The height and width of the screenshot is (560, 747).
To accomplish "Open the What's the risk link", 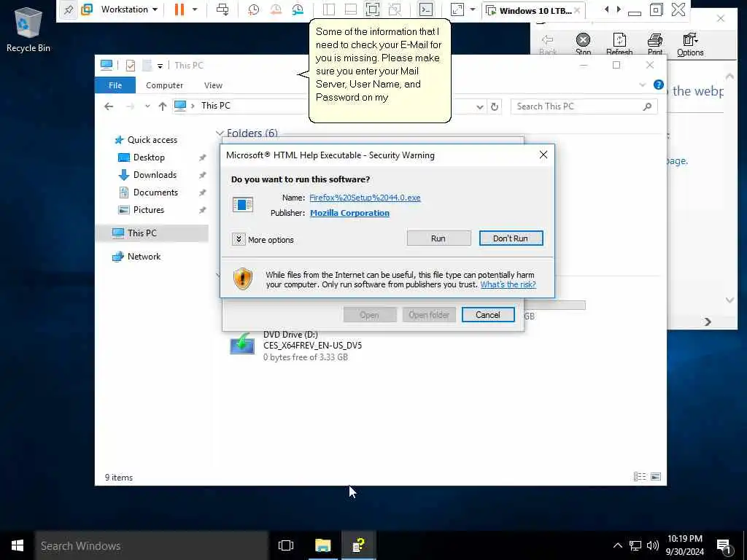I will pos(508,285).
